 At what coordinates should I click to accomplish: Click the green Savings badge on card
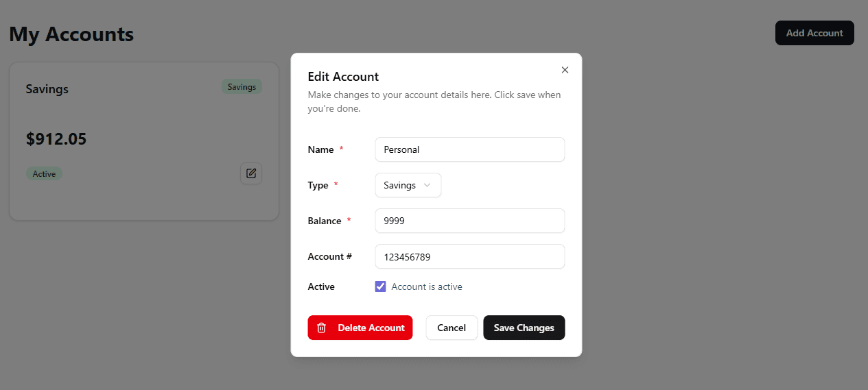242,87
